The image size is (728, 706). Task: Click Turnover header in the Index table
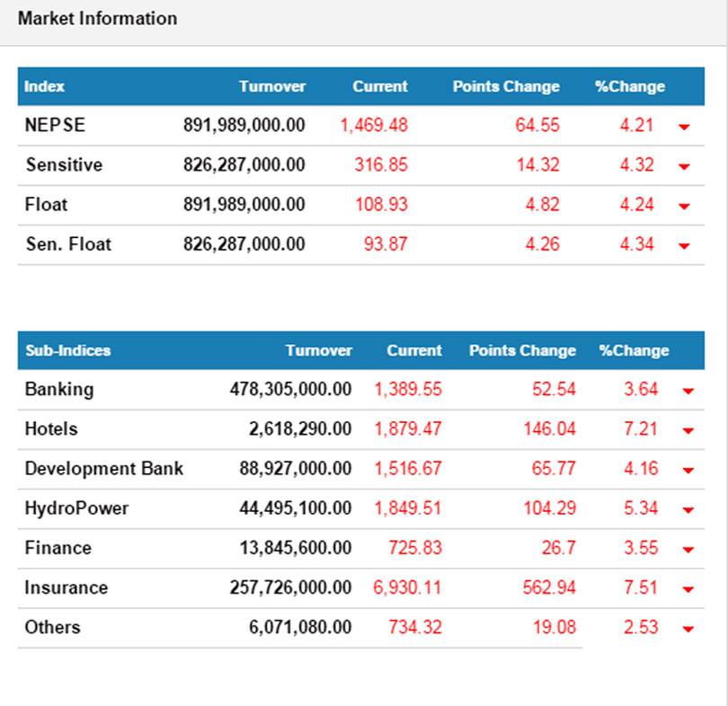click(x=272, y=86)
